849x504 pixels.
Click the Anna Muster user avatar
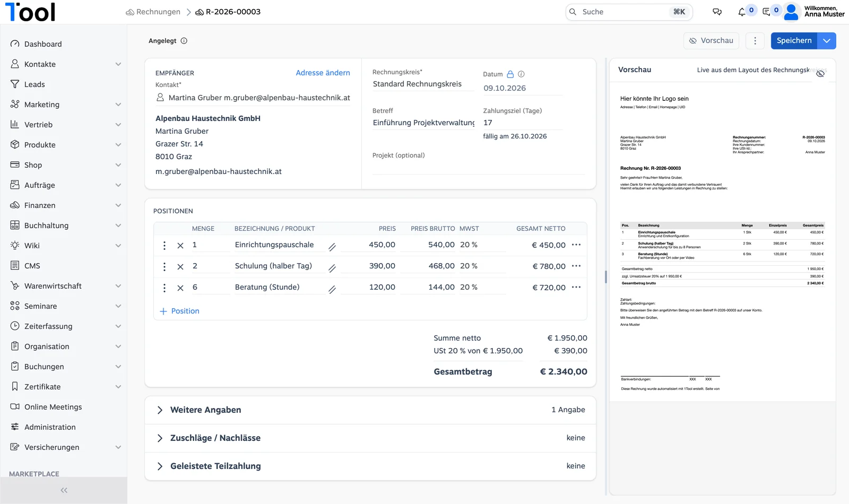point(791,12)
